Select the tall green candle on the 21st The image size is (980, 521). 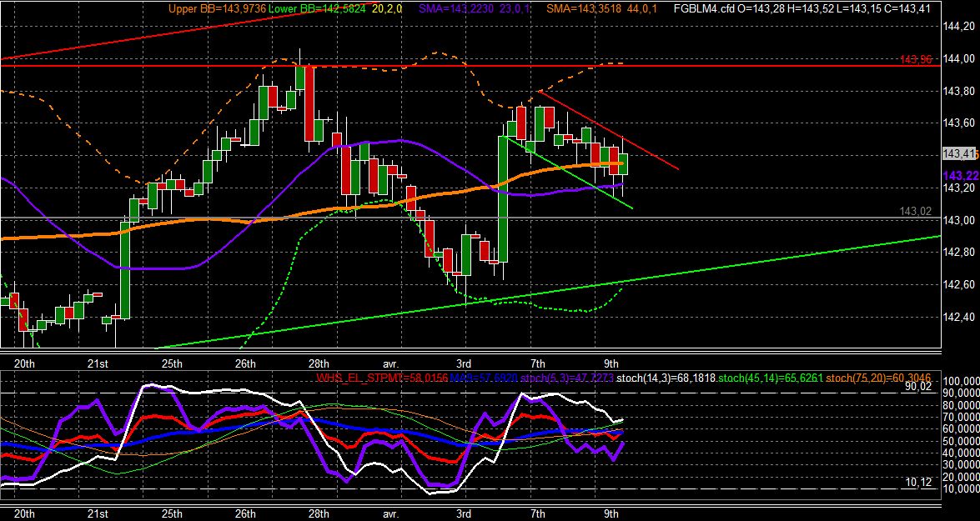[124, 269]
